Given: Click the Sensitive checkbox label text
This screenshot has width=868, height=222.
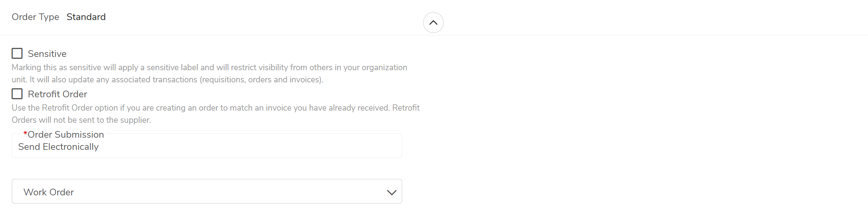Looking at the screenshot, I should [47, 54].
